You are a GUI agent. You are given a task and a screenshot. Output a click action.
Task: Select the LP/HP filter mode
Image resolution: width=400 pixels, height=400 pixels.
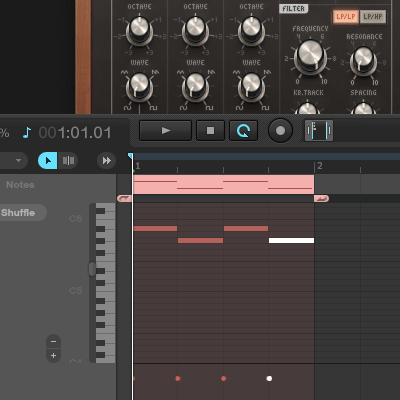373,17
